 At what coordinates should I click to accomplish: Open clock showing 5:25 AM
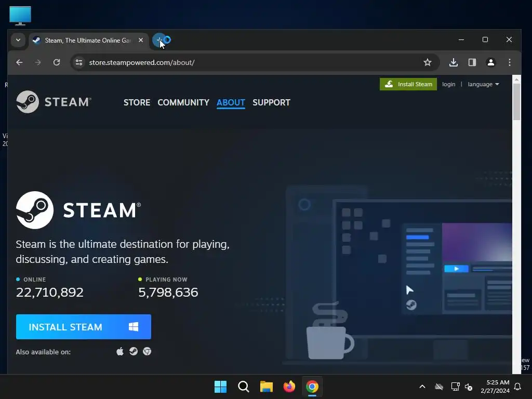[x=495, y=387]
